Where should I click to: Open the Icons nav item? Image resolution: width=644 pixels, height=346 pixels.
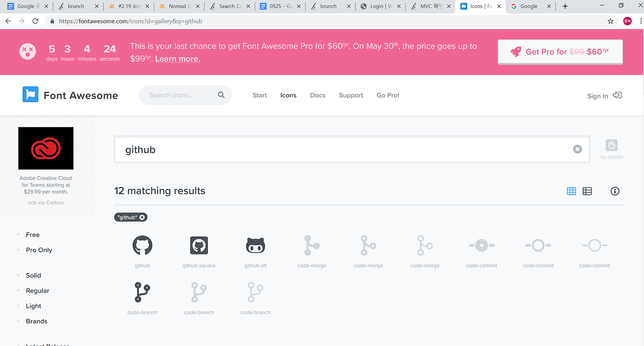coord(288,95)
